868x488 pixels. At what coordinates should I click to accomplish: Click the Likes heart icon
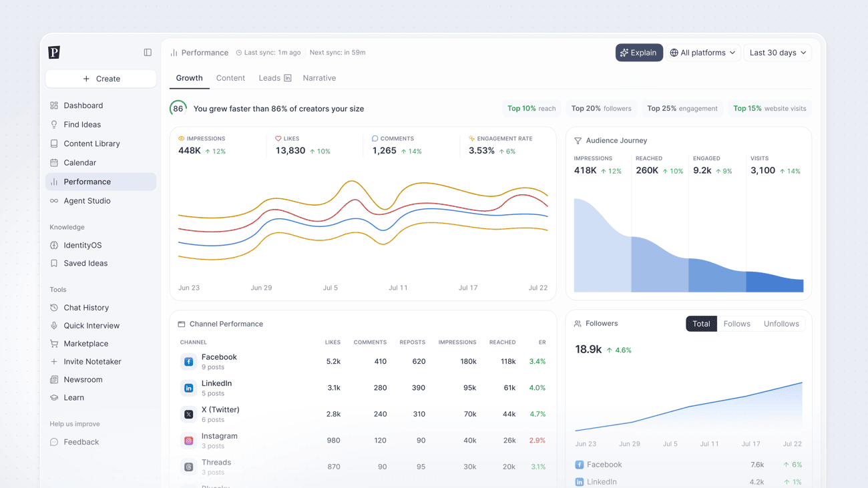(278, 139)
